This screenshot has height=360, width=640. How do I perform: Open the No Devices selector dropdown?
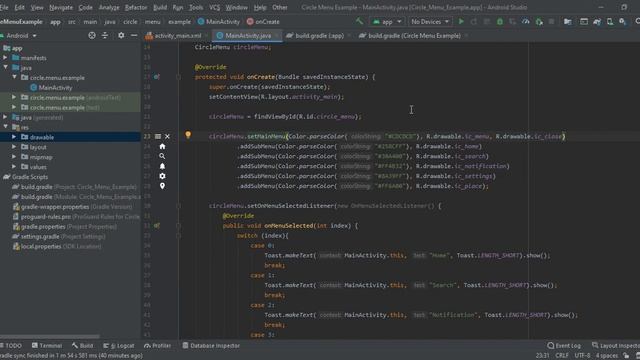coord(430,22)
